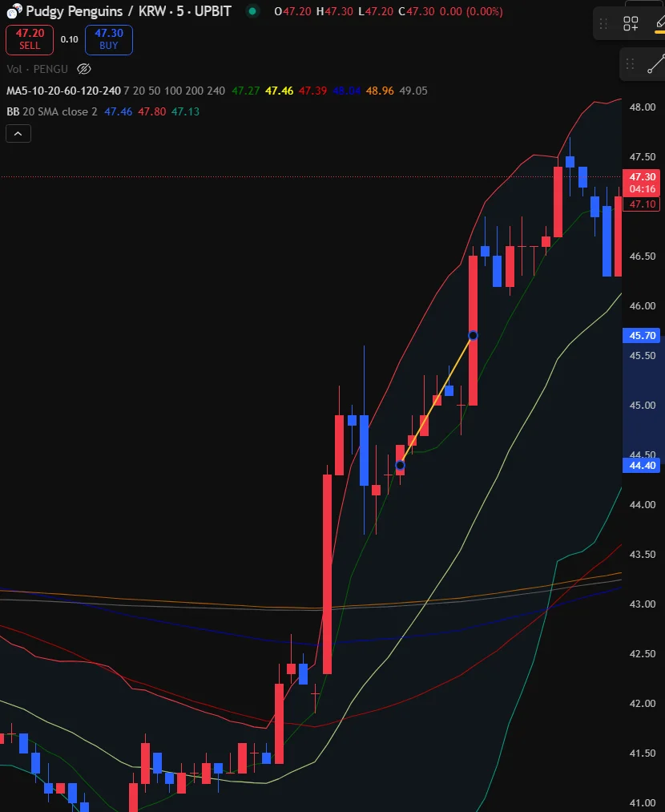Click red MA value 47.39
This screenshot has width=665, height=812.
click(312, 91)
